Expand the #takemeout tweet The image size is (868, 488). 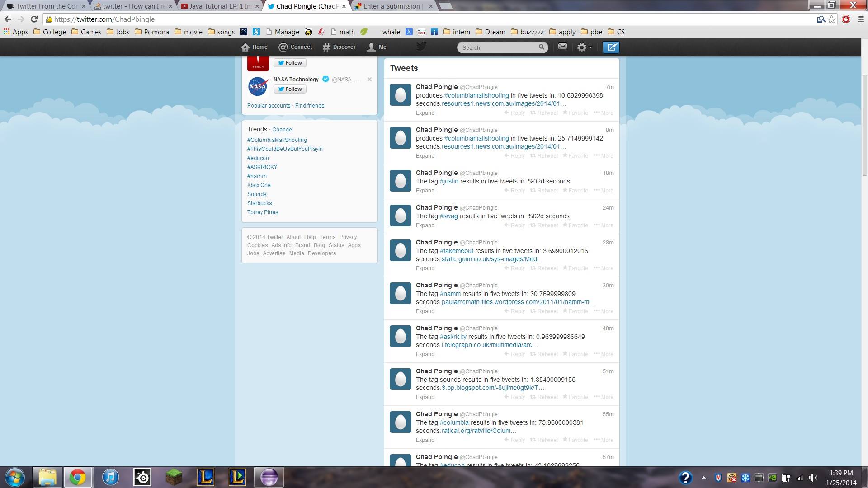425,268
